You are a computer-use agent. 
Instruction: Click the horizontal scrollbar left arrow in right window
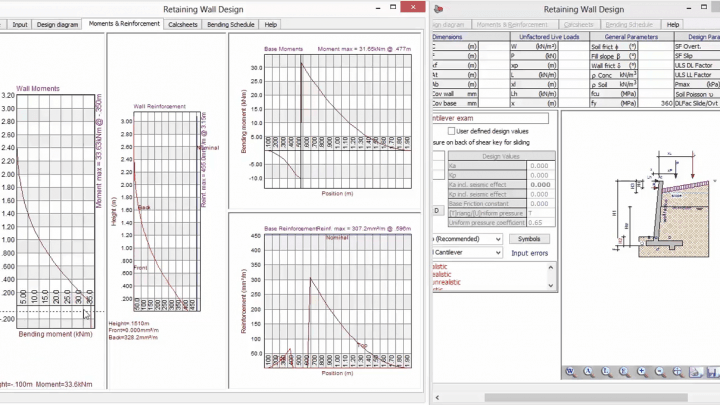tap(437, 397)
